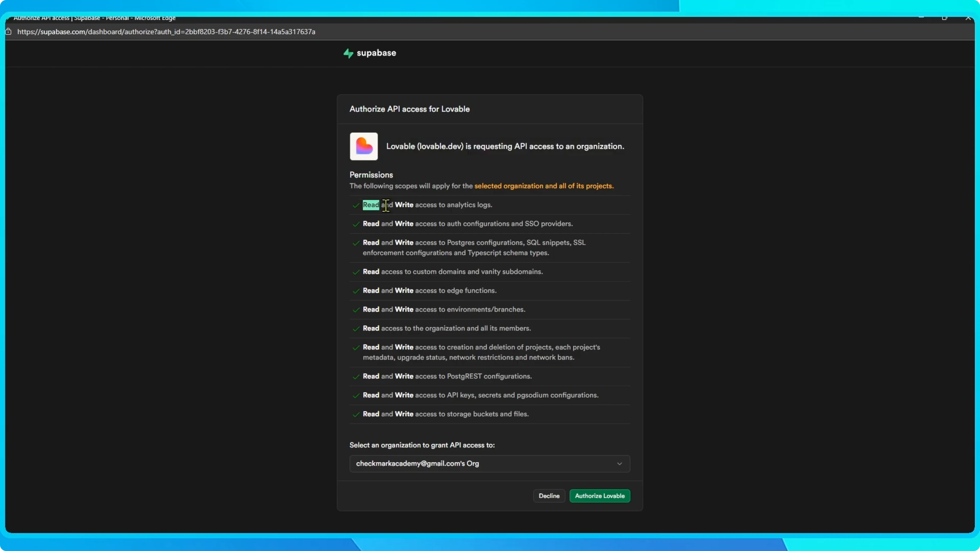The height and width of the screenshot is (551, 980).
Task: Decline the API access request
Action: pyautogui.click(x=549, y=496)
